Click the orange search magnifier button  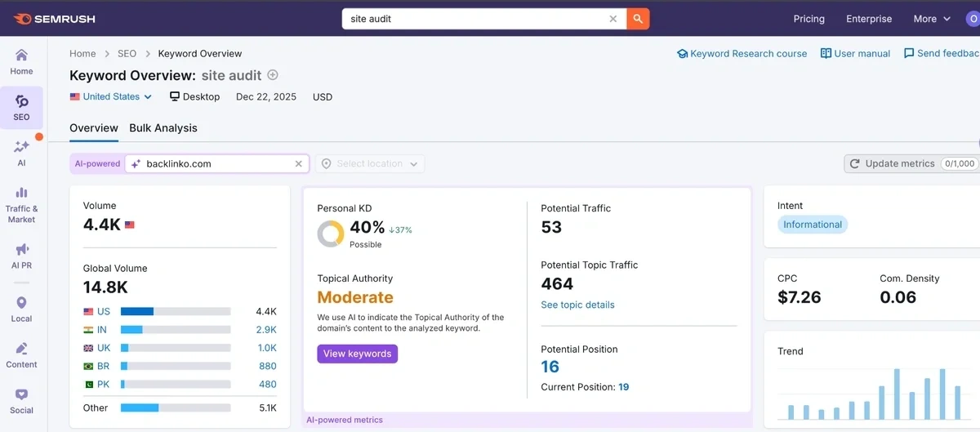click(638, 19)
